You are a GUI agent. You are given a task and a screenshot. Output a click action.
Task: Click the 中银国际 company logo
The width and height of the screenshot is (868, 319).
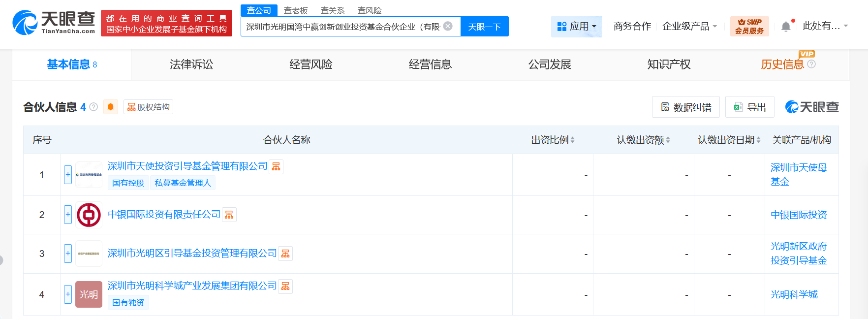point(89,215)
